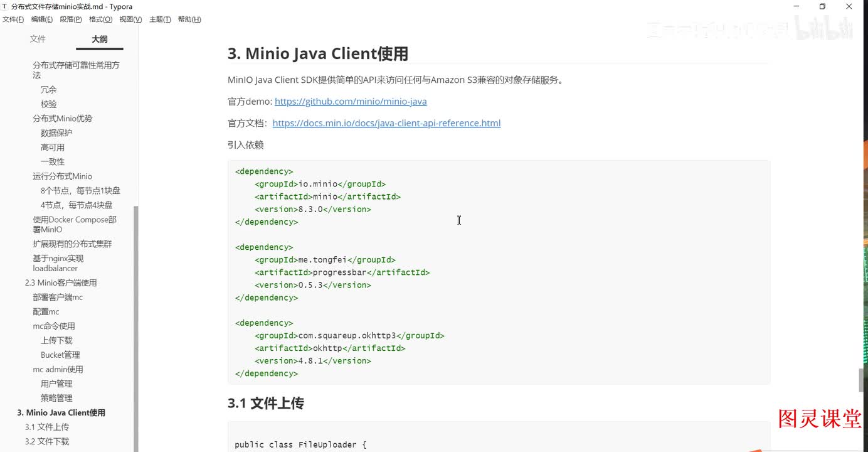The height and width of the screenshot is (452, 868).
Task: Place cursor in io.minio groupId line
Action: (320, 185)
